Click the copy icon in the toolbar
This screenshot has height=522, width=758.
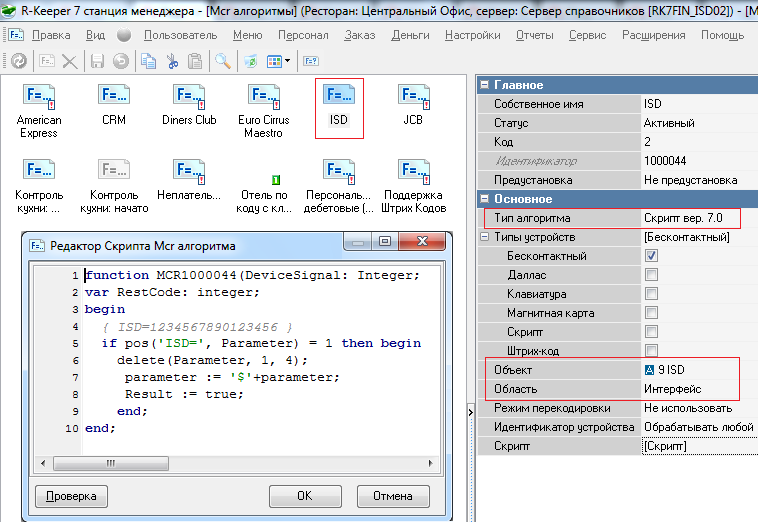[148, 61]
